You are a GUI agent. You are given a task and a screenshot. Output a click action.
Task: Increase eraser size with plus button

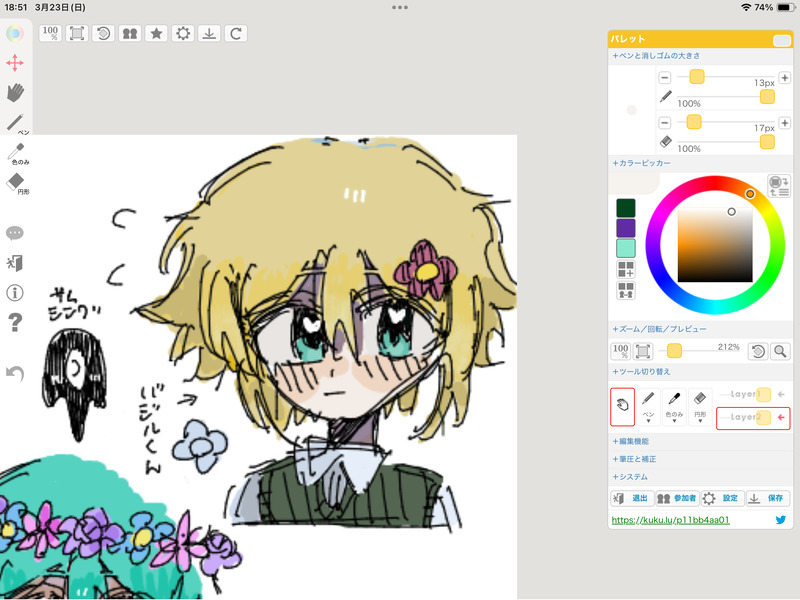tap(785, 122)
